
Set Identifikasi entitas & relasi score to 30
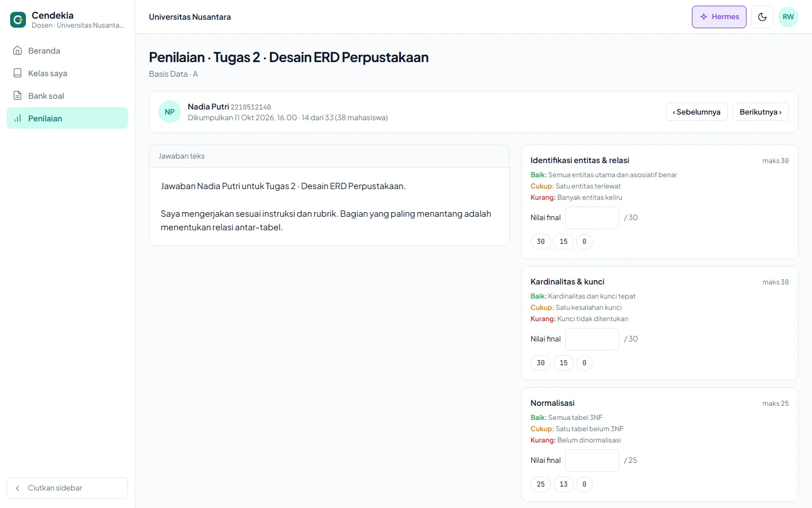541,242
